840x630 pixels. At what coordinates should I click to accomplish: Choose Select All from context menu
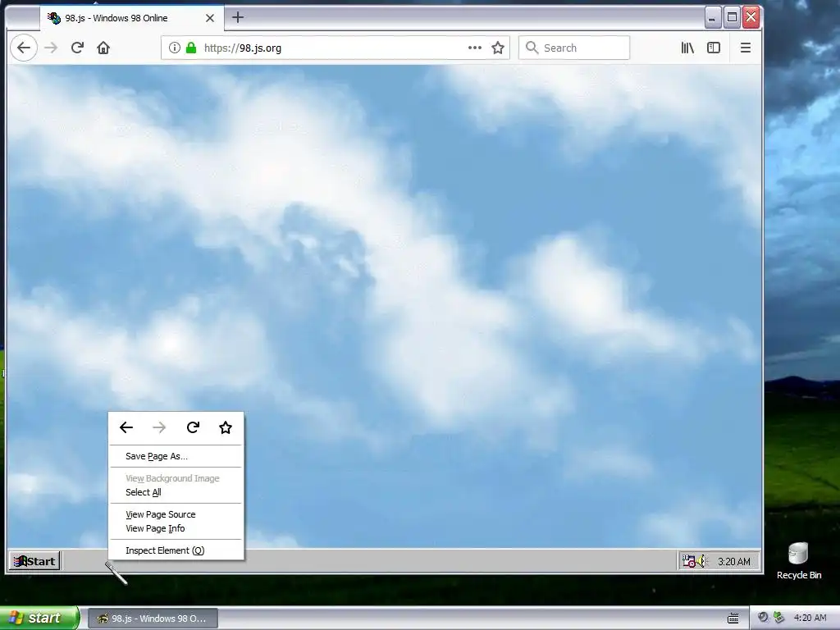point(176,492)
